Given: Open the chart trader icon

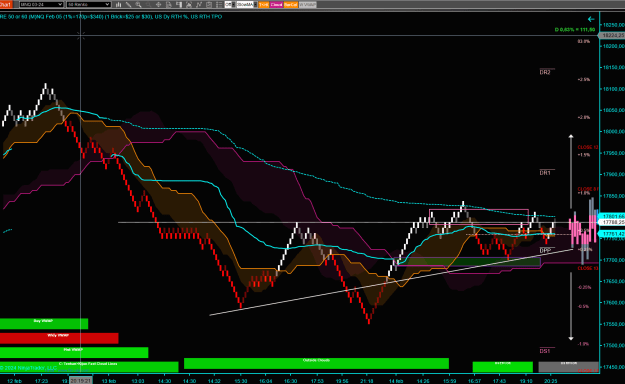Looking at the screenshot, I should 179,4.
